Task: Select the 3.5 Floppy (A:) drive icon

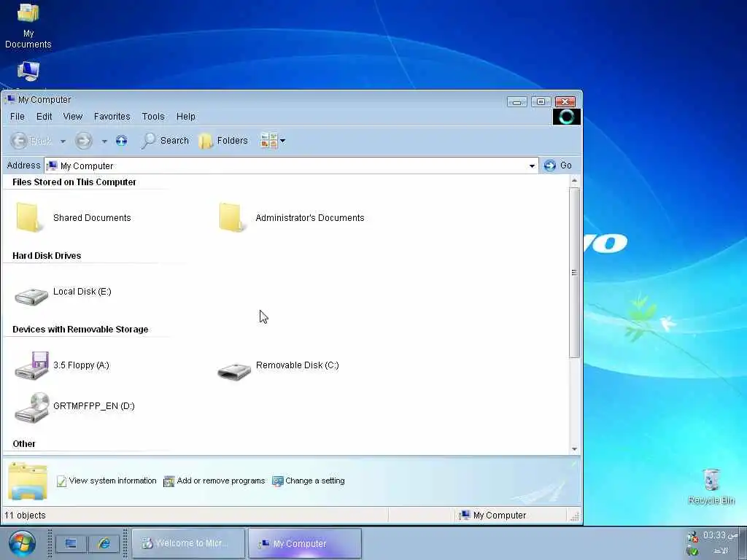Action: [31, 366]
